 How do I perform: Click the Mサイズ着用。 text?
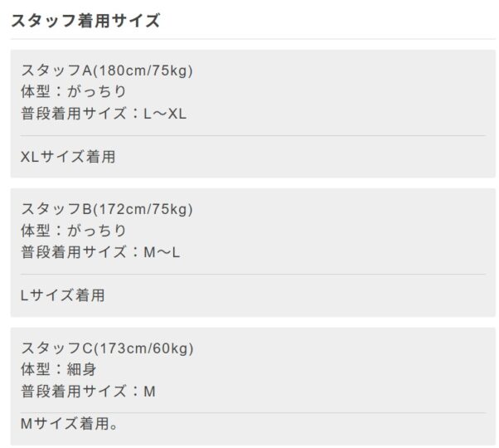click(70, 425)
